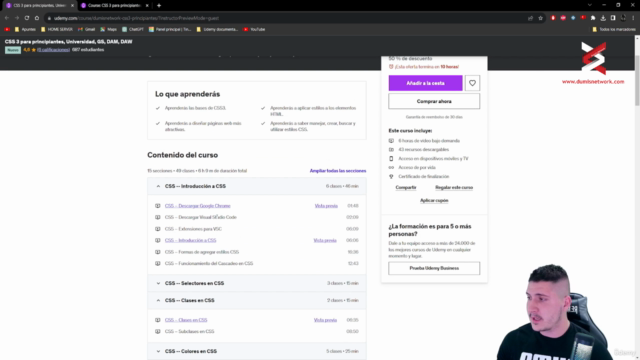The height and width of the screenshot is (360, 640).
Task: Switch to the second Course CSS 3 tab
Action: click(x=114, y=5)
